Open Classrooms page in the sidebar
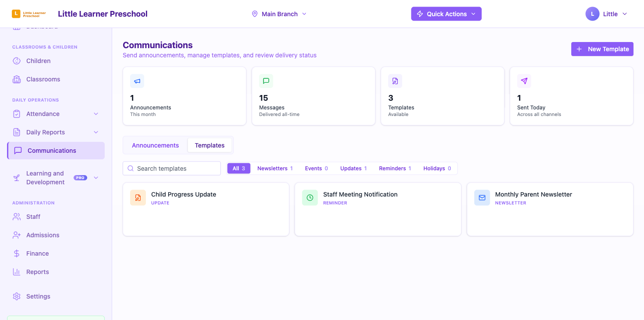The image size is (644, 320). pyautogui.click(x=56, y=79)
